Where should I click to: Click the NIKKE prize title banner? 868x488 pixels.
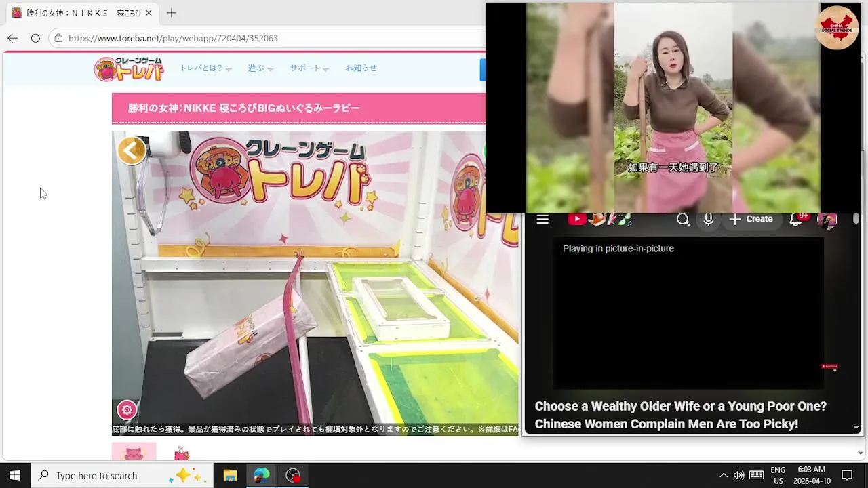pyautogui.click(x=299, y=108)
